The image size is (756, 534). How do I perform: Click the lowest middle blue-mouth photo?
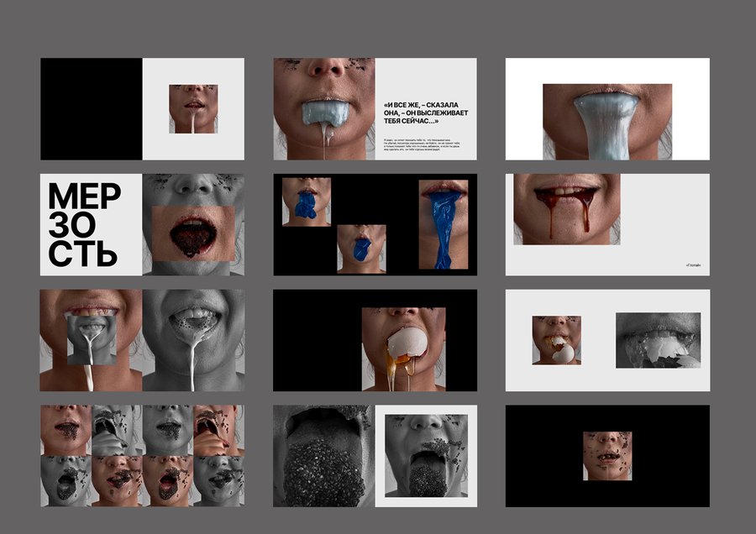click(x=361, y=249)
